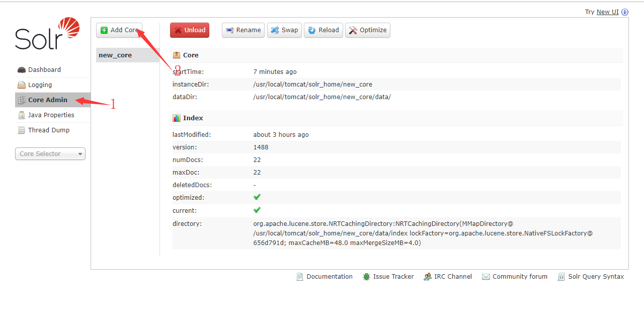Image resolution: width=644 pixels, height=324 pixels.
Task: Open the Core Selector dropdown
Action: [50, 154]
